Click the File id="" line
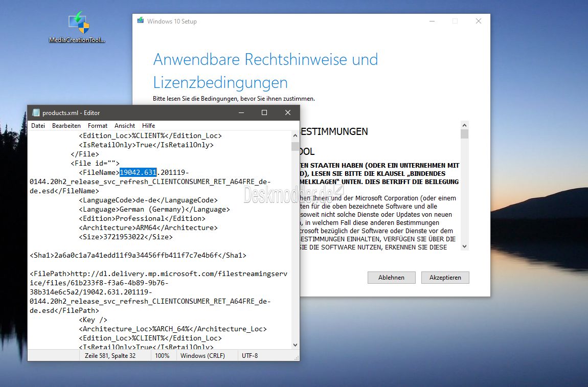This screenshot has width=588, height=387. coord(95,163)
